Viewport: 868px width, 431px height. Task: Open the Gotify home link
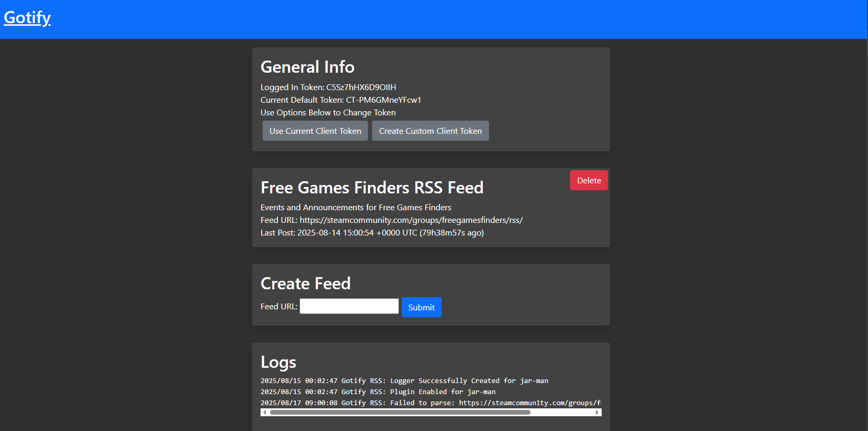coord(27,18)
